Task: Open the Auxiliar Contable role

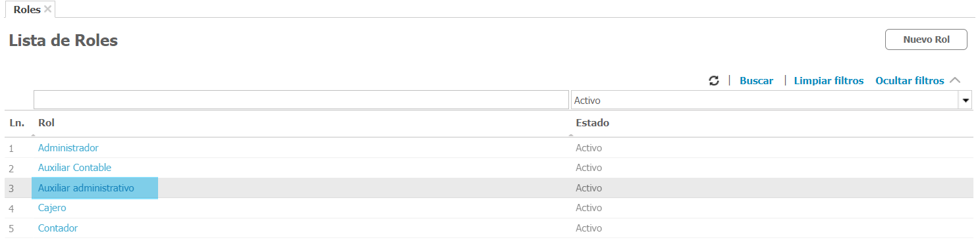Action: 74,168
